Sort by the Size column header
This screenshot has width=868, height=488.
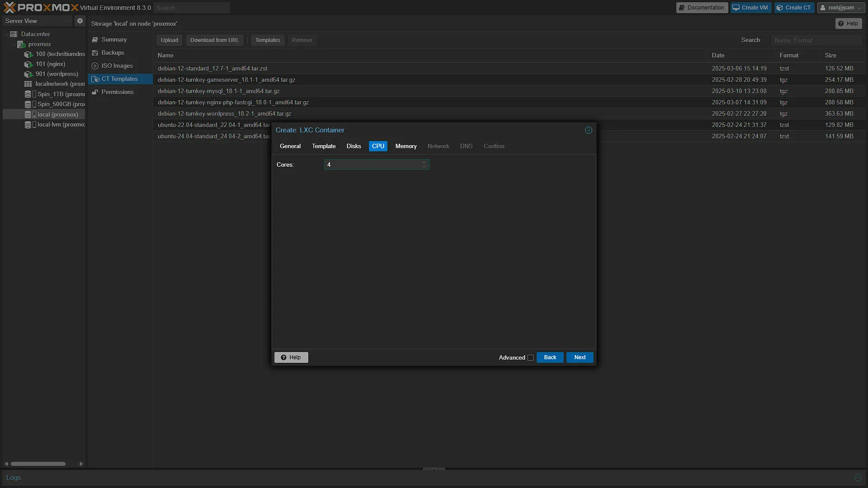(843, 56)
